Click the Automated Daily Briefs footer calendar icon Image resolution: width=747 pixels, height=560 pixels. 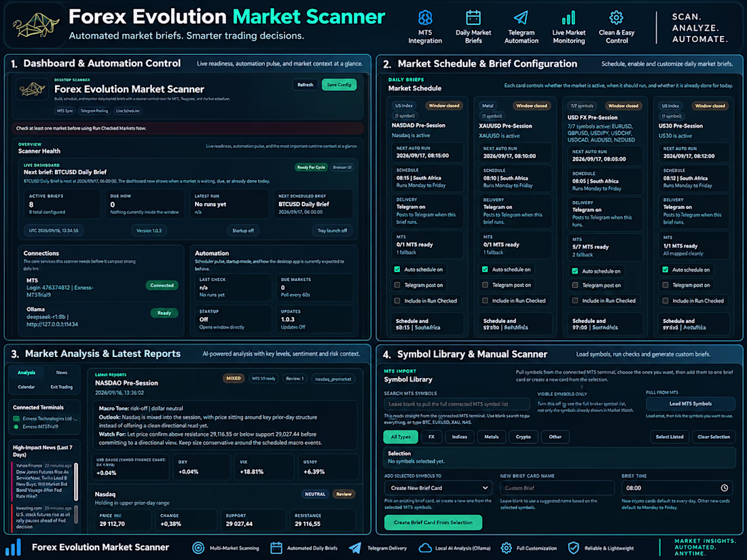coord(276,548)
